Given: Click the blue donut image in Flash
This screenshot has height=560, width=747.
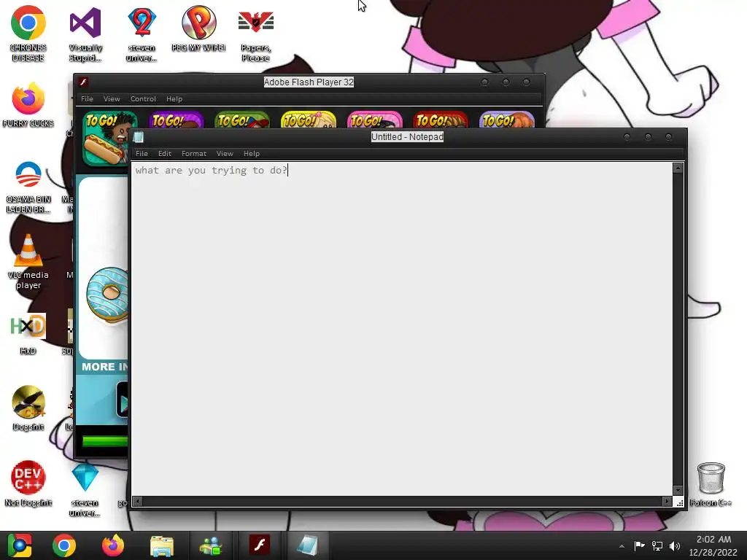Looking at the screenshot, I should pyautogui.click(x=108, y=295).
